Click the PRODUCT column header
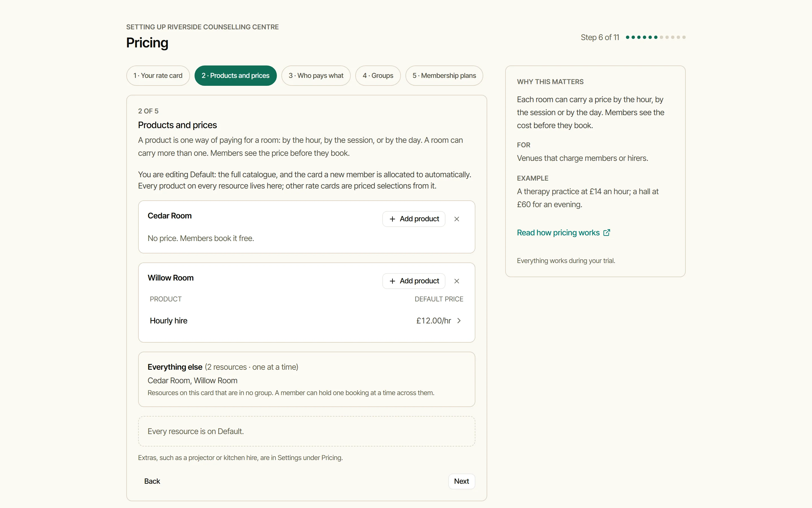This screenshot has height=508, width=812. [166, 299]
